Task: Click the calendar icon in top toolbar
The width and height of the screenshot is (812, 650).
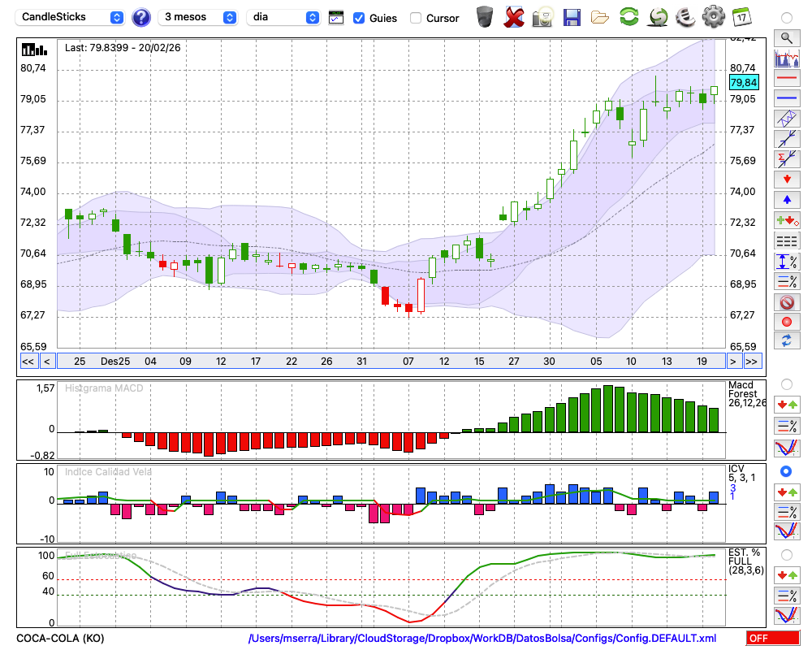Action: coord(741,17)
